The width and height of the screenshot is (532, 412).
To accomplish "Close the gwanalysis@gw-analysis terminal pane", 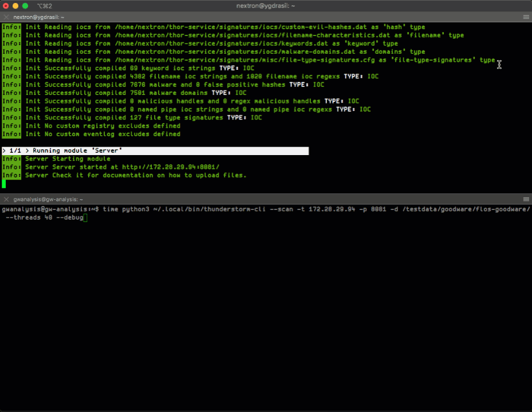I will pyautogui.click(x=6, y=200).
